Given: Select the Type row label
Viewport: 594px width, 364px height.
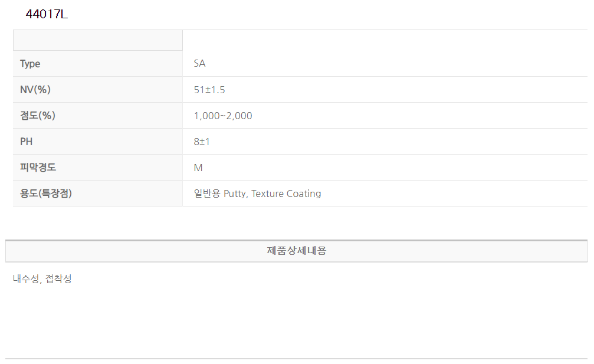Looking at the screenshot, I should [x=30, y=64].
